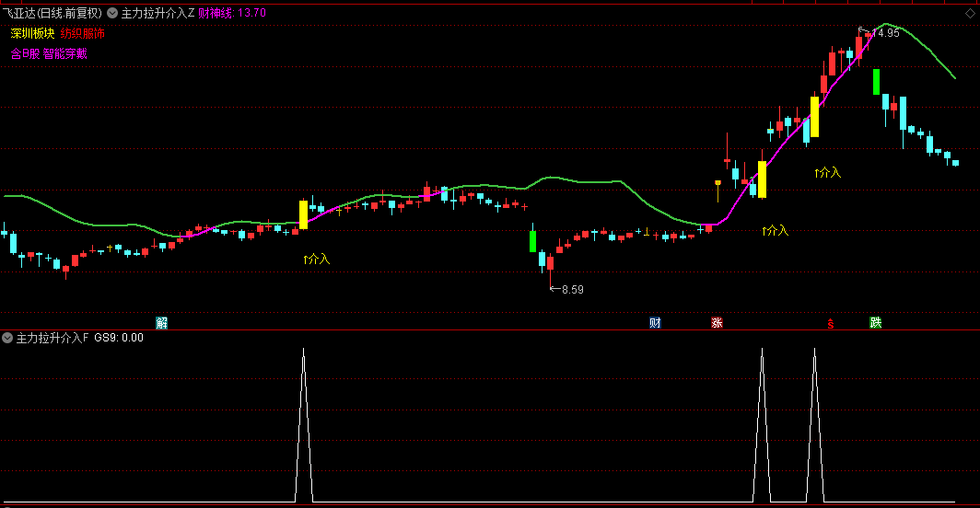Select the 主力拉升介入Z main indicator name
Viewport: 980px width, 508px height.
(157, 13)
